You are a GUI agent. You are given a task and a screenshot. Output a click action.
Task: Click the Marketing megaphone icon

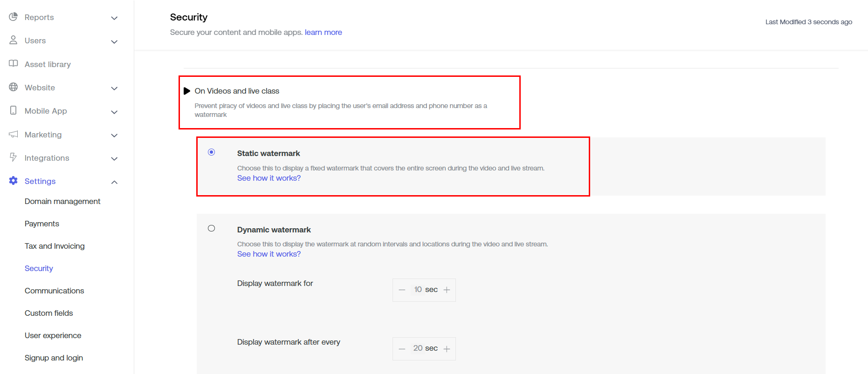(13, 134)
